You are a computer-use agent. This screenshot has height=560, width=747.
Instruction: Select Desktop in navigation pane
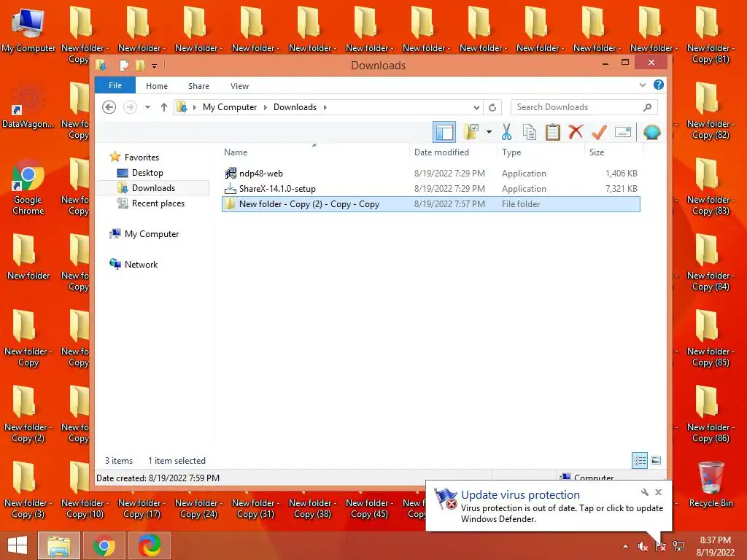tap(147, 173)
